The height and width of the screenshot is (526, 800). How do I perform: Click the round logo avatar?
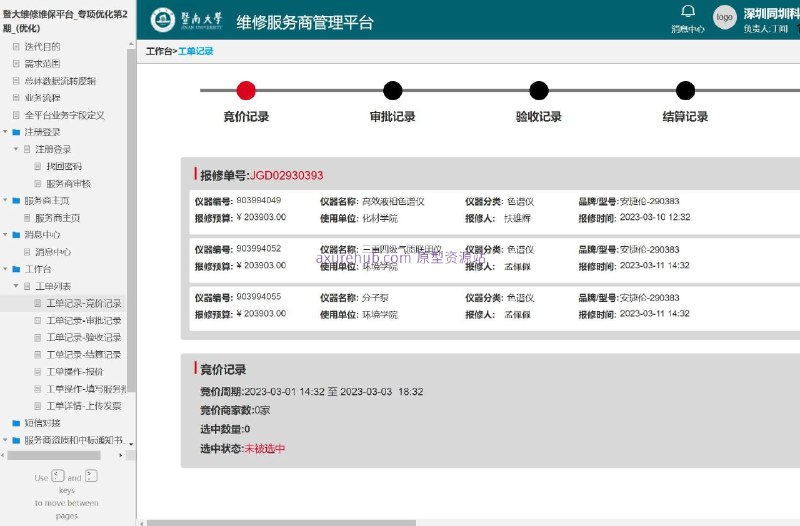coord(724,17)
